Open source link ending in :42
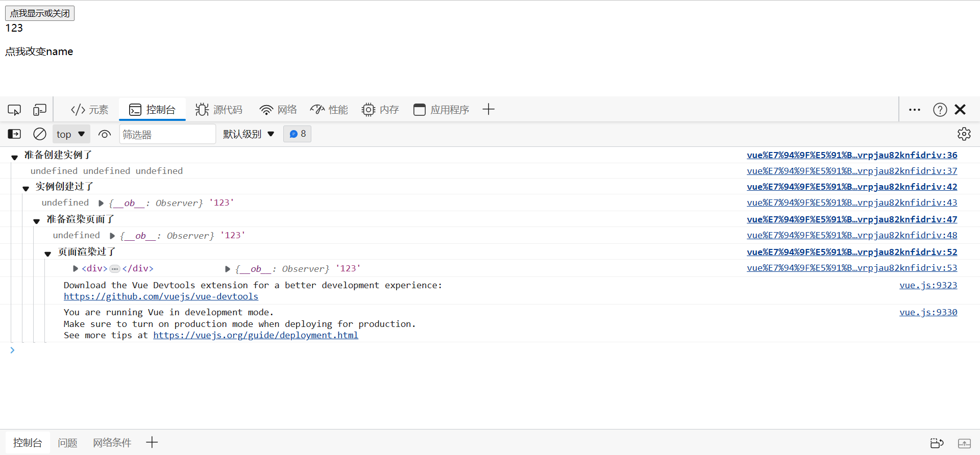The image size is (980, 455). point(852,187)
